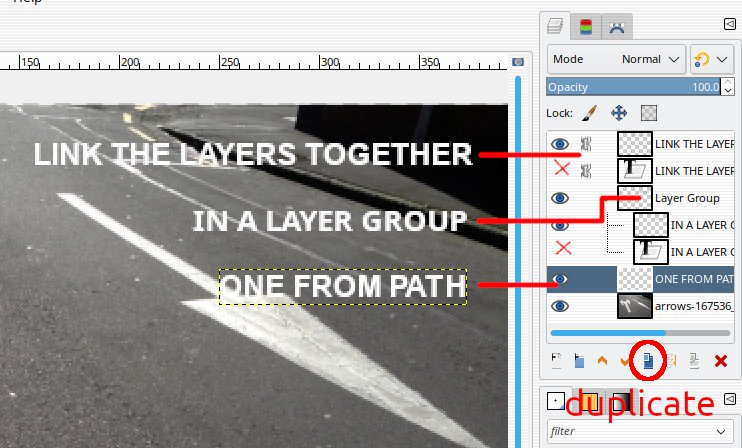Click the 200 mark on horizontal ruler
The width and height of the screenshot is (742, 448).
point(130,62)
